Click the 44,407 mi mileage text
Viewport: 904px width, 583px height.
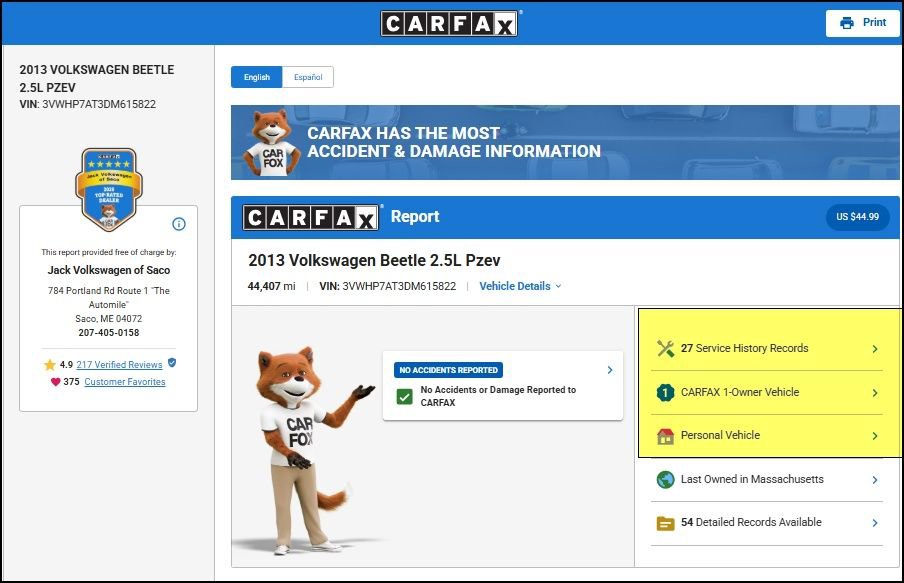(x=272, y=286)
